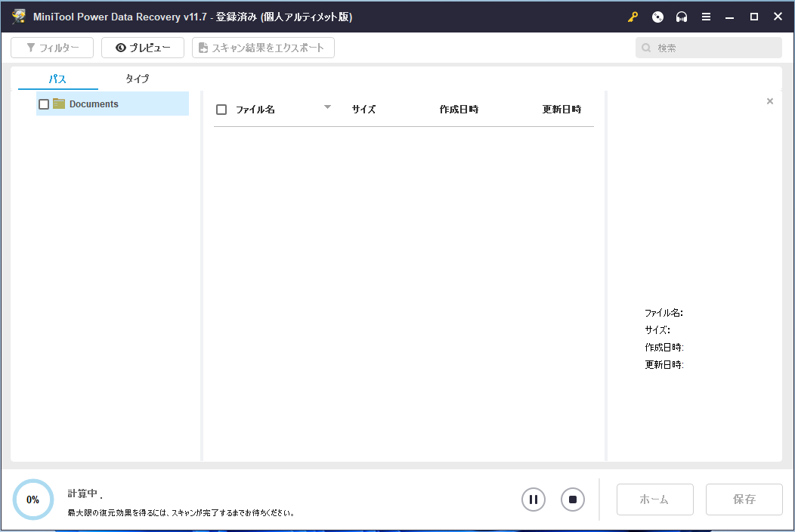Minimize the MiniTool window
The width and height of the screenshot is (795, 532).
click(x=729, y=17)
